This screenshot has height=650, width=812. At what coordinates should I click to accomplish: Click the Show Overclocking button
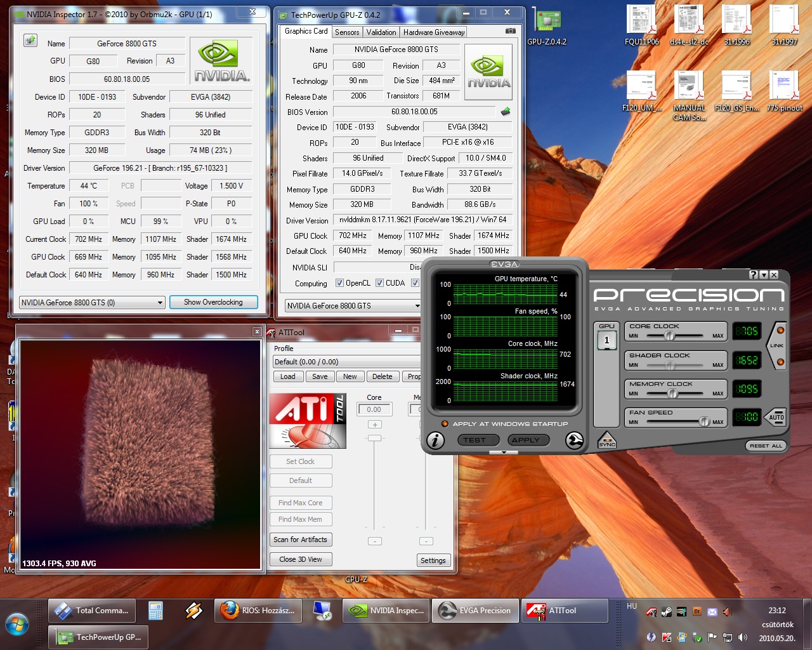(213, 302)
